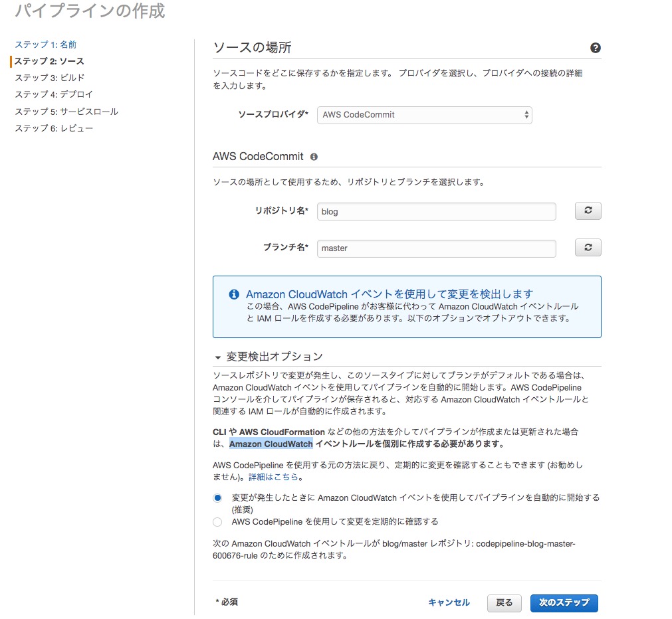Open the ソースプロバイダ dropdown
This screenshot has width=672, height=619.
coord(424,115)
